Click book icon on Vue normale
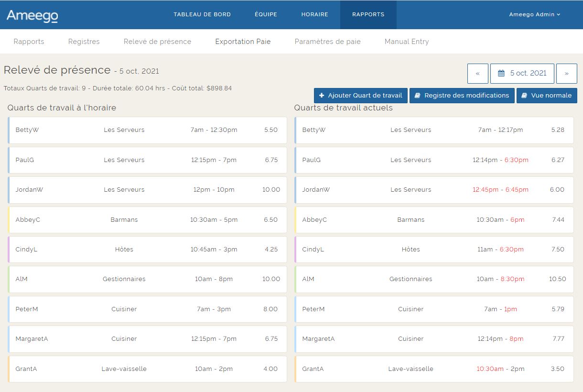This screenshot has width=583, height=392. coord(524,96)
